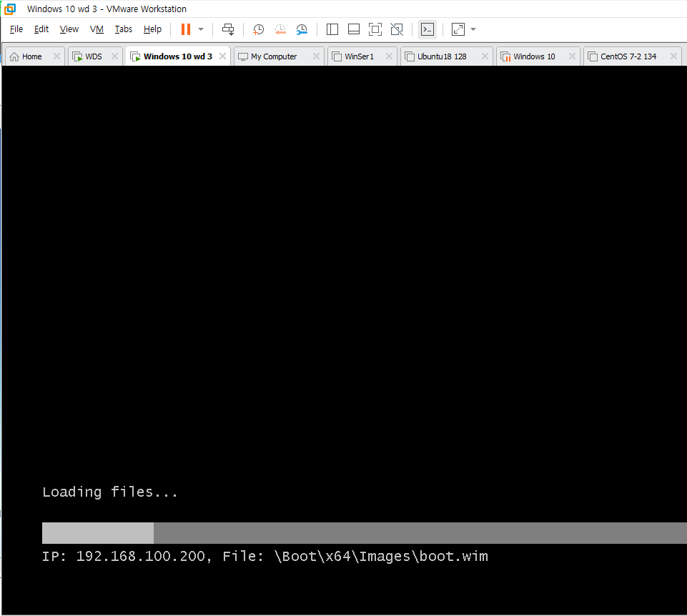Select the Windows 10 wd 3 tab
This screenshot has width=687, height=616.
click(x=177, y=56)
